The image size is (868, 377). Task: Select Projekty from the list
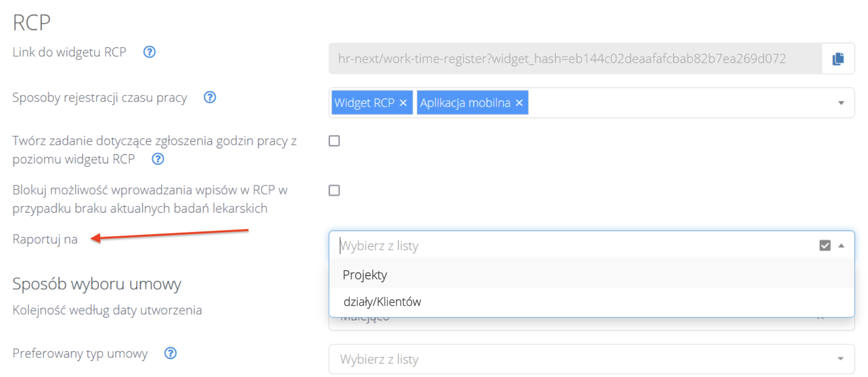365,275
